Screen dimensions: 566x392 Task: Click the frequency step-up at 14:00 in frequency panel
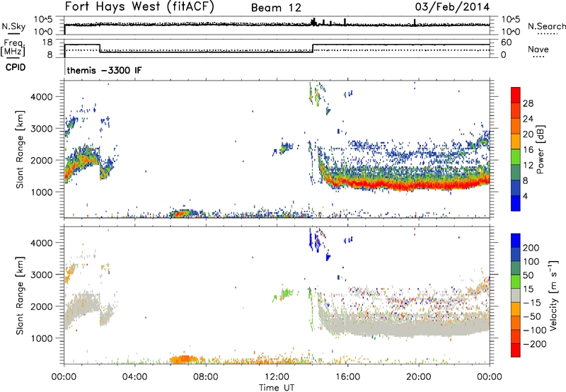[x=313, y=48]
